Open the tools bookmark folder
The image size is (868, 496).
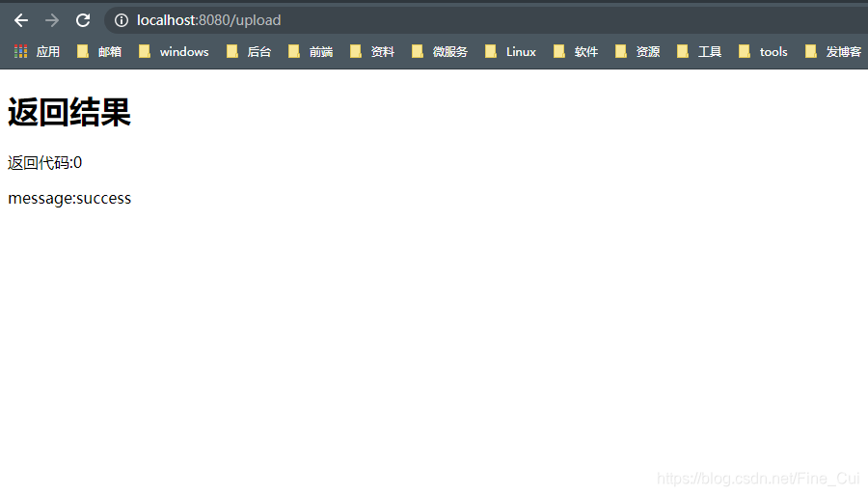763,51
